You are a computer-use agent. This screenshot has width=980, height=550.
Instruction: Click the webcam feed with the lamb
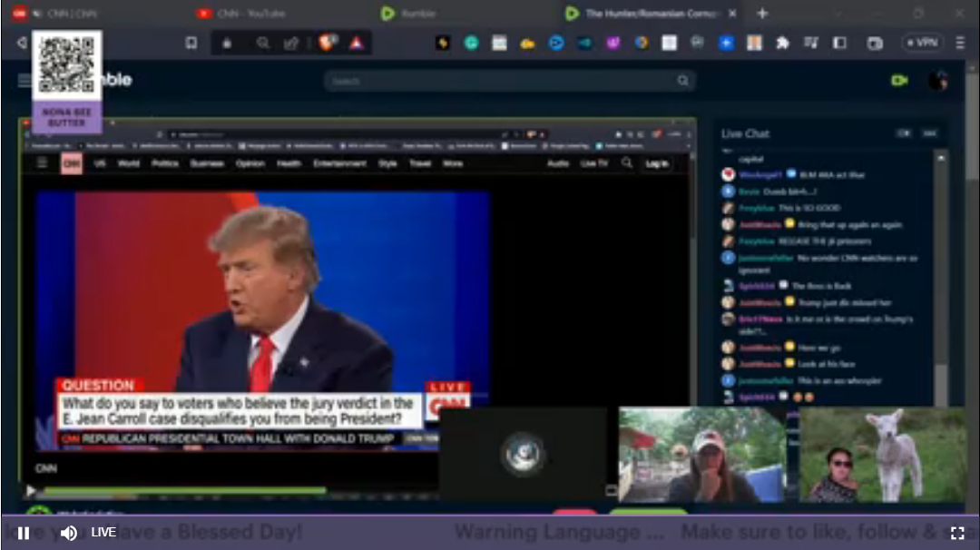883,455
